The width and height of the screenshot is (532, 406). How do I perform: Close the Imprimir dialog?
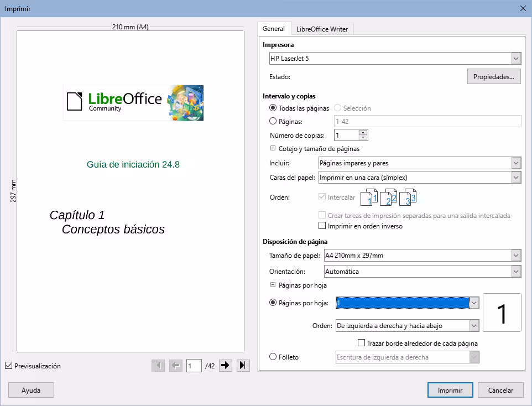click(x=523, y=8)
